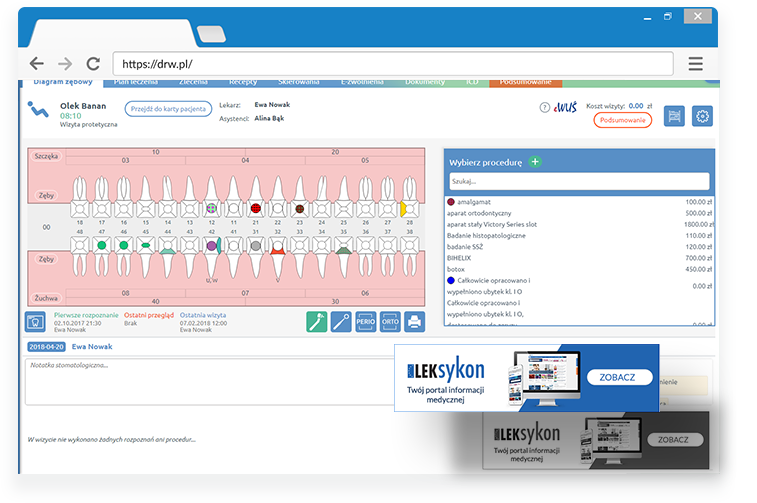The height and width of the screenshot is (503, 757).
Task: Open the Skierowania tab
Action: [297, 81]
